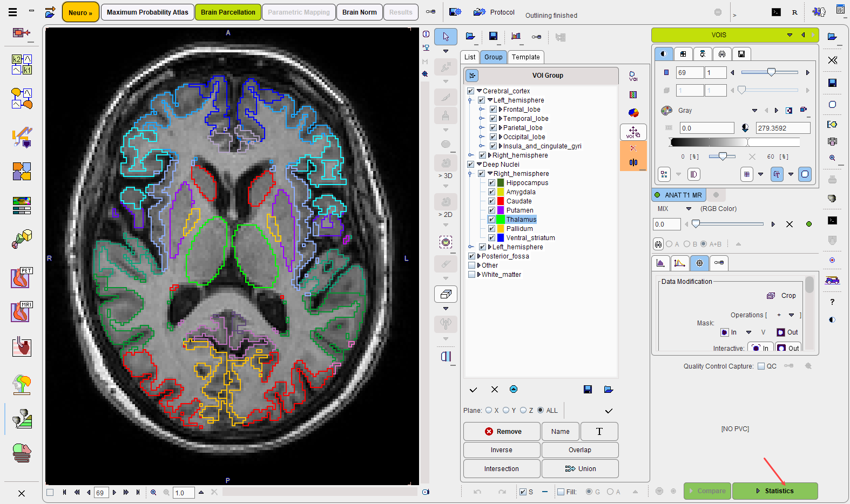Screen dimensions: 850x504
Task: Click the move VOI crosshair icon
Action: click(633, 132)
